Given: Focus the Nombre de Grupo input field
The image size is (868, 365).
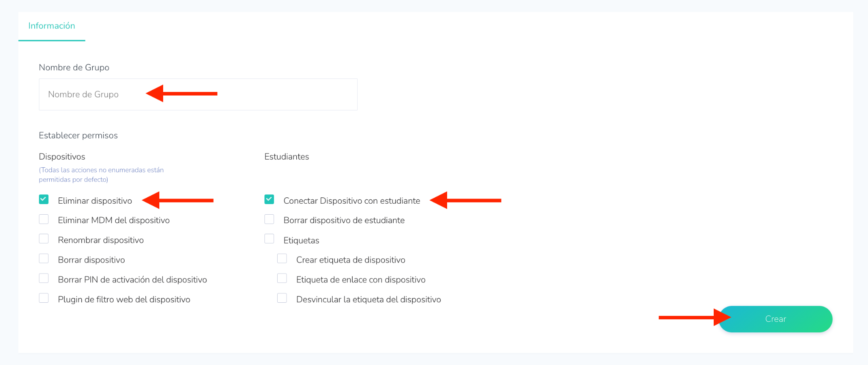Looking at the screenshot, I should (198, 94).
